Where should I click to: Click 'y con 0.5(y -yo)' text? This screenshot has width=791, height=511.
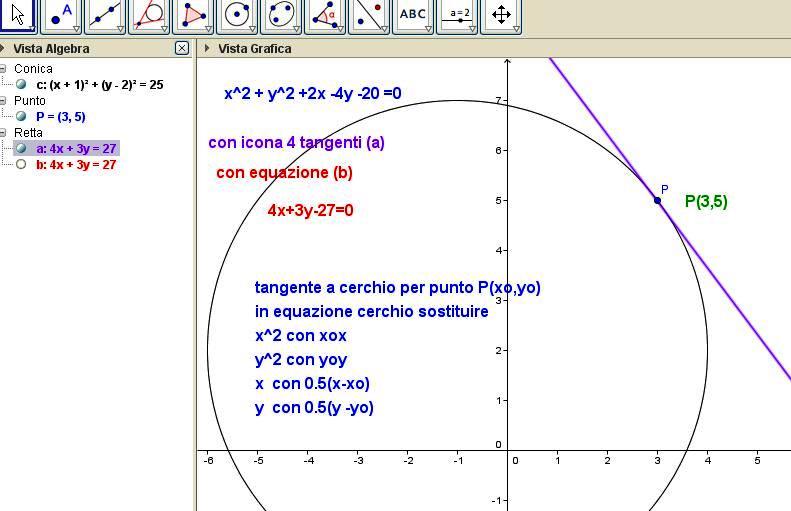pos(314,408)
